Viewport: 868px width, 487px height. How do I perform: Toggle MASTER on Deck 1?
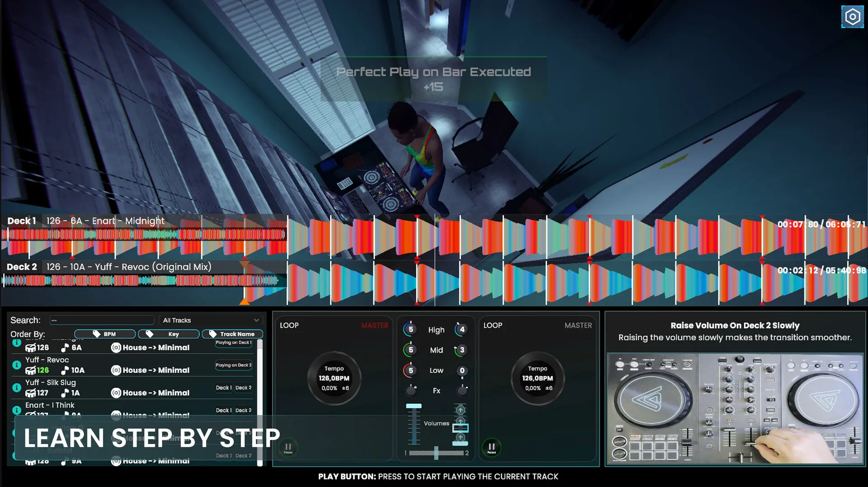[x=374, y=325]
